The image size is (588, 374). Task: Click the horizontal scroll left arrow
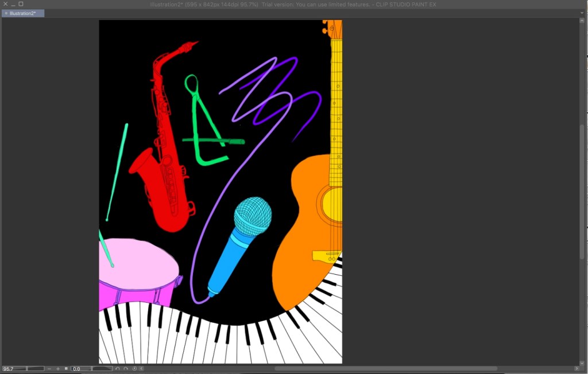142,369
